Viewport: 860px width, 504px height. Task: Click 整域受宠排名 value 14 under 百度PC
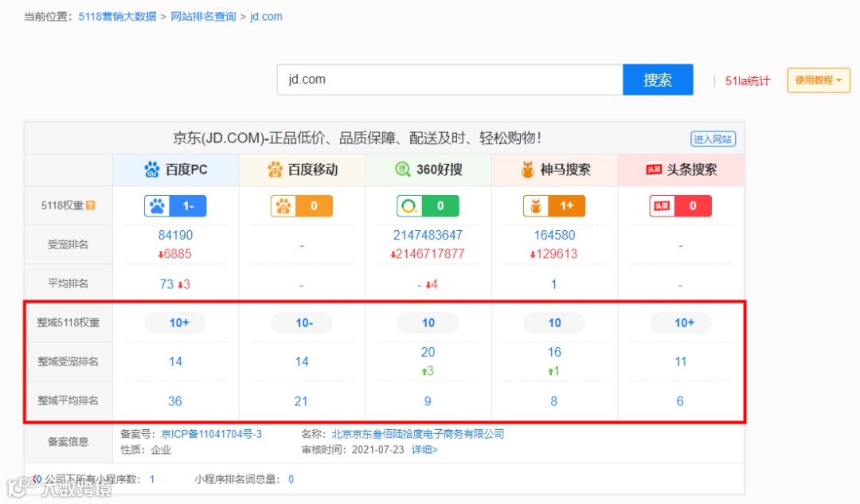coord(175,361)
